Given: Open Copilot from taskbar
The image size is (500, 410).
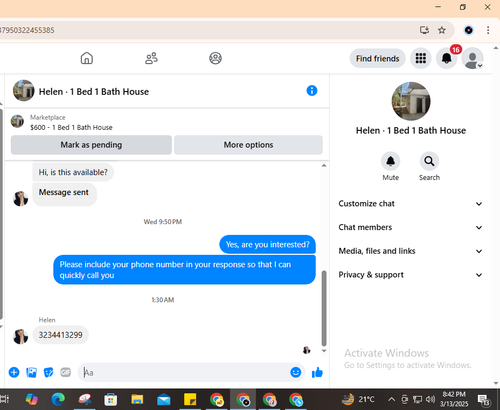Looking at the screenshot, I should point(32,399).
